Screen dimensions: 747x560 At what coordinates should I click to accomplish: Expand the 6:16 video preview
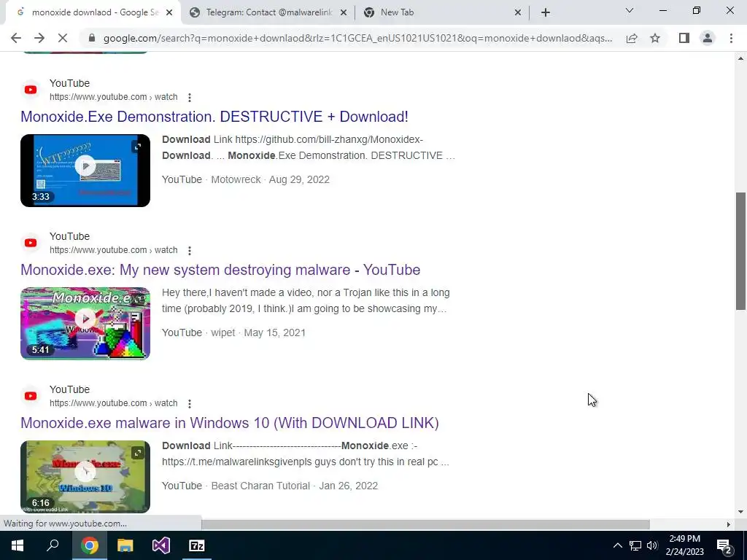(138, 453)
